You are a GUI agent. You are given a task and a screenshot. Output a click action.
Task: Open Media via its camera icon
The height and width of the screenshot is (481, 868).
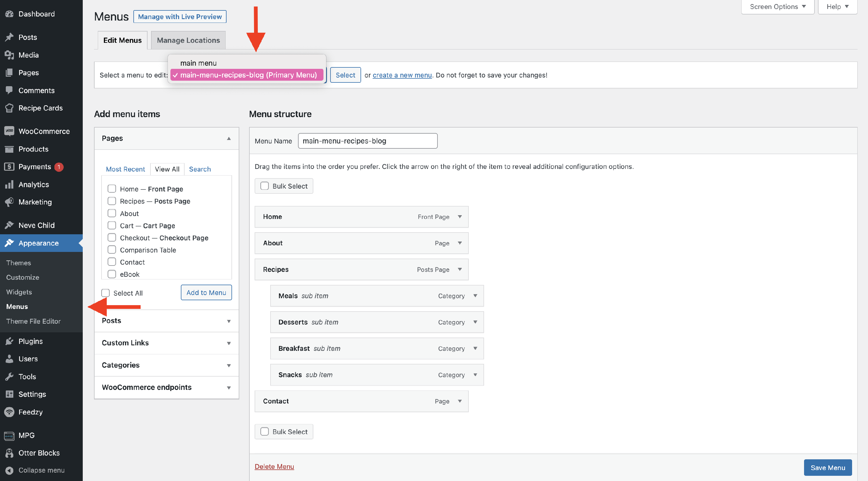tap(10, 55)
